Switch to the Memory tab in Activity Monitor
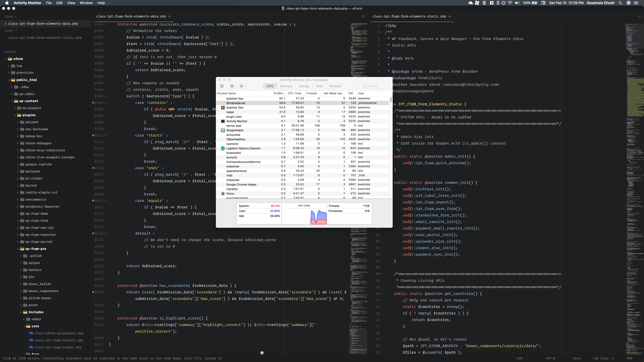 (x=286, y=86)
